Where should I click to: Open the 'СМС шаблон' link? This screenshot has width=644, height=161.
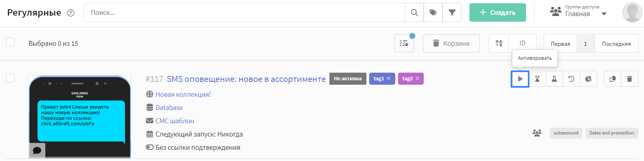(175, 121)
